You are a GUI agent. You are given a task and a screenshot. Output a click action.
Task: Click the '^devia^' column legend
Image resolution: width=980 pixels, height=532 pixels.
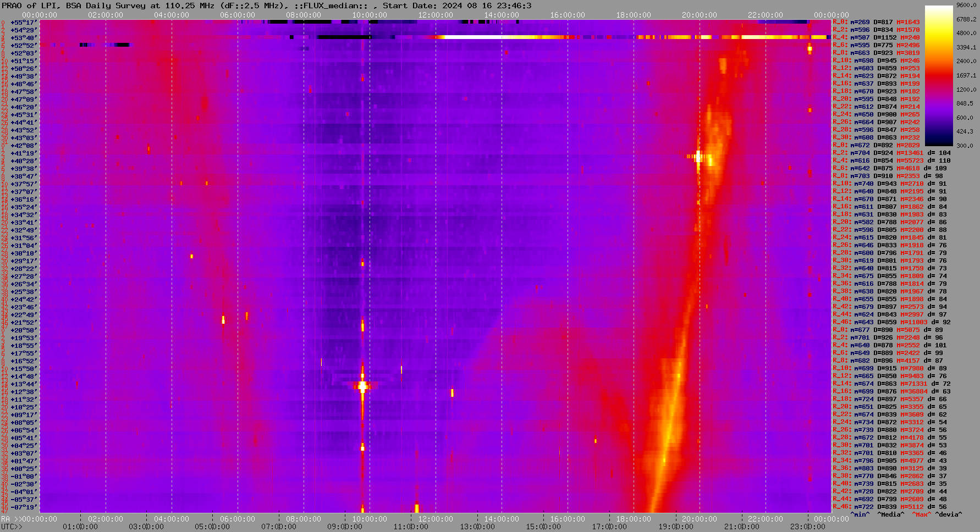click(948, 514)
